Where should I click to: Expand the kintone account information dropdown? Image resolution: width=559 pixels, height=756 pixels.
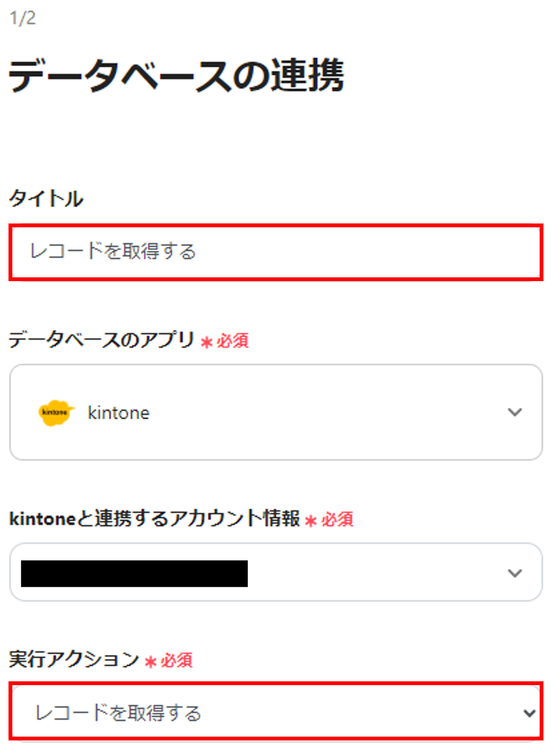tap(276, 572)
